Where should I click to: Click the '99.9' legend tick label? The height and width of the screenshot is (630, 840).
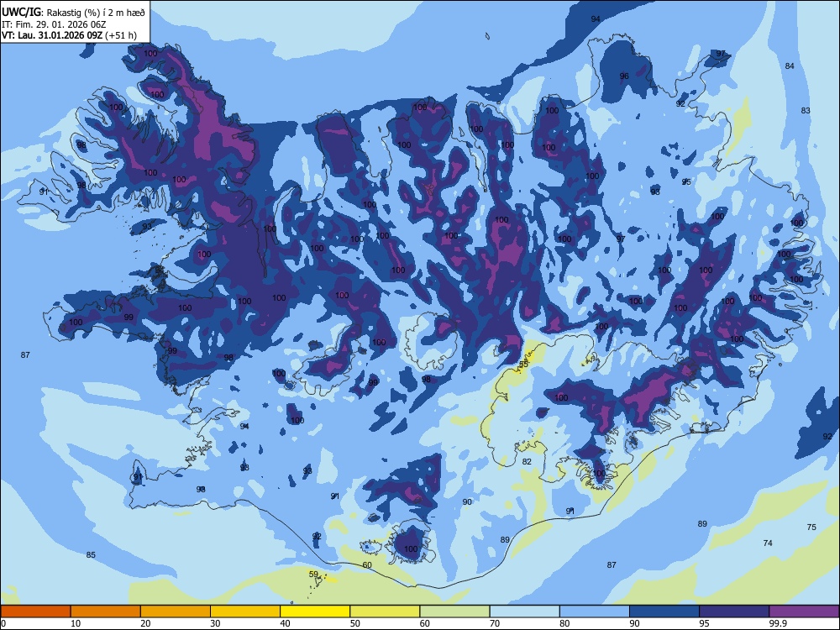tap(777, 623)
